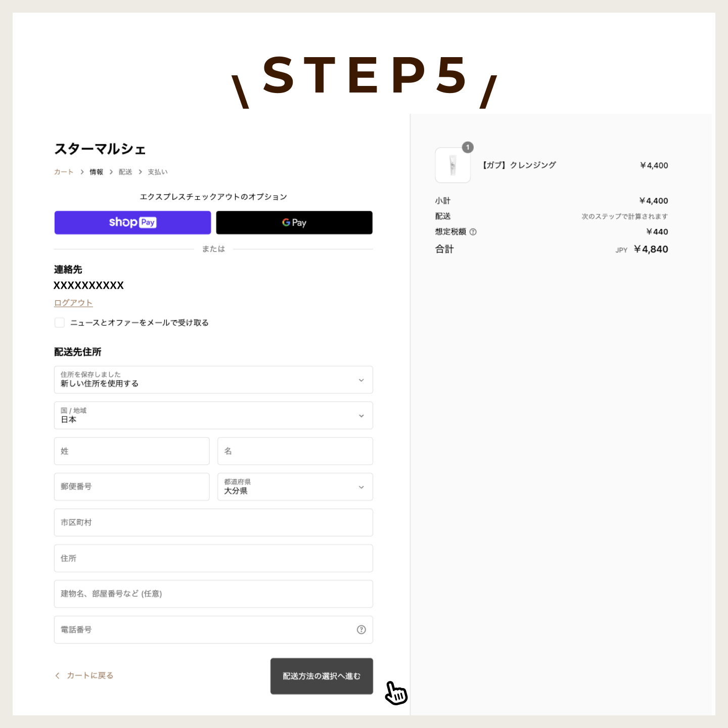The width and height of the screenshot is (728, 728).
Task: Go to カート breadcrumb step
Action: click(x=64, y=172)
